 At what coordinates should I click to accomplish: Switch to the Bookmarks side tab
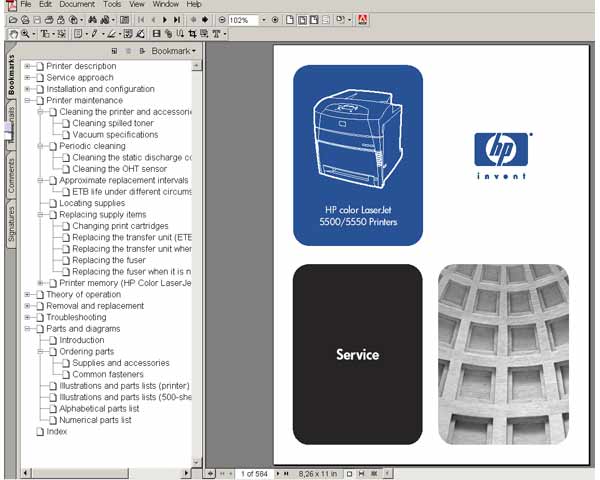coord(11,75)
